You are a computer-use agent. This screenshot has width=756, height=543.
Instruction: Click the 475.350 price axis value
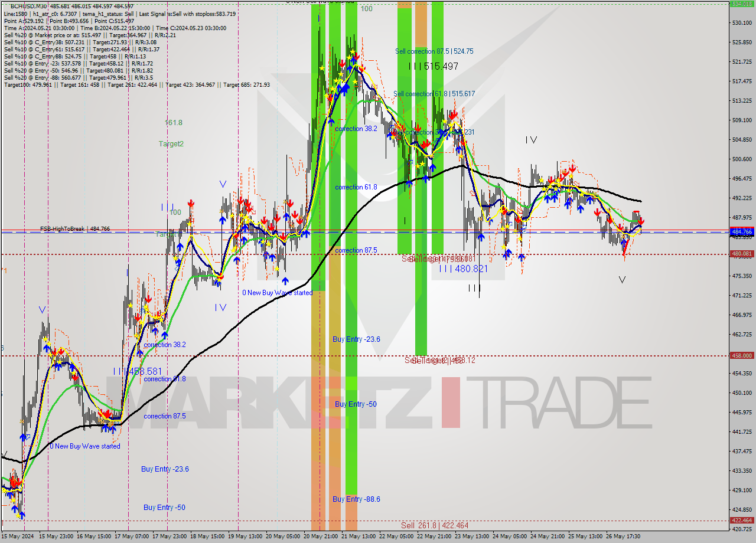742,276
